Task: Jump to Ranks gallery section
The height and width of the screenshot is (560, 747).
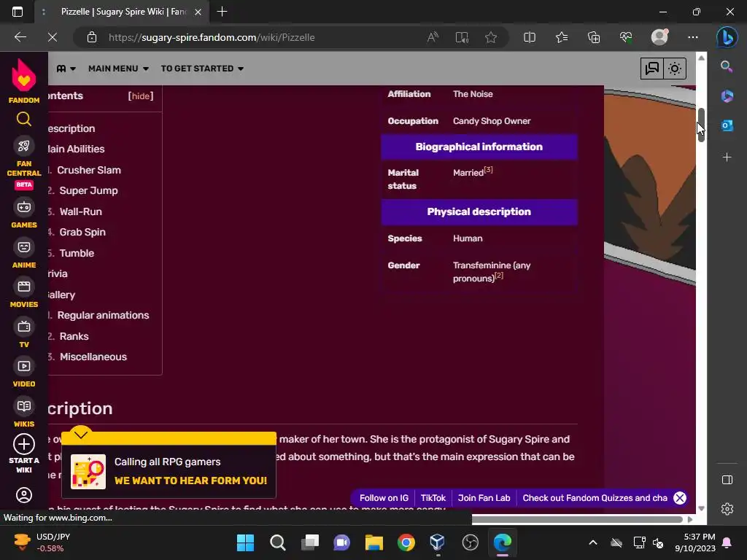Action: (74, 336)
